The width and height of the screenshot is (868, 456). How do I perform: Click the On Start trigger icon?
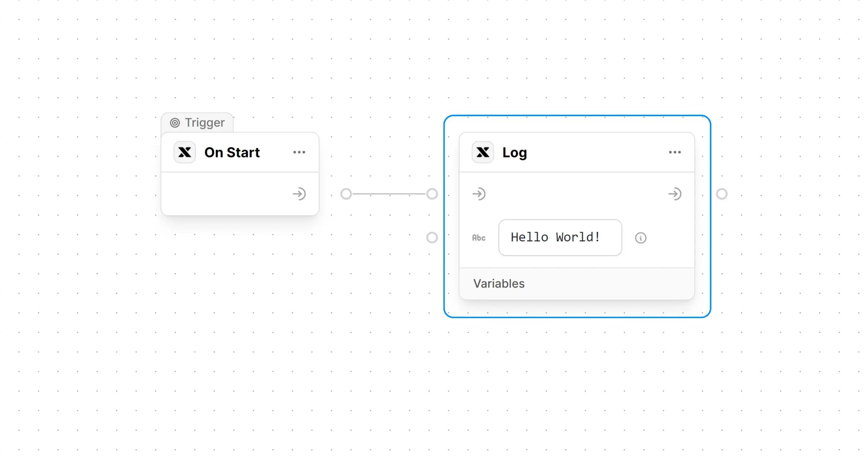point(186,152)
